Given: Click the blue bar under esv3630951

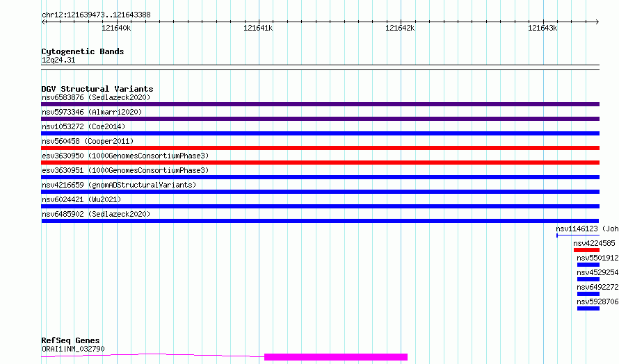Looking at the screenshot, I should [320, 177].
